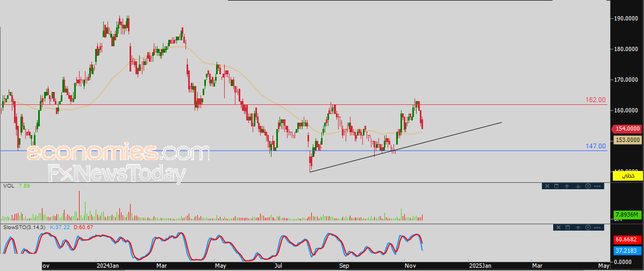Click the yellow خطي scale label
Screen dimensions: 644x271
(x=627, y=176)
